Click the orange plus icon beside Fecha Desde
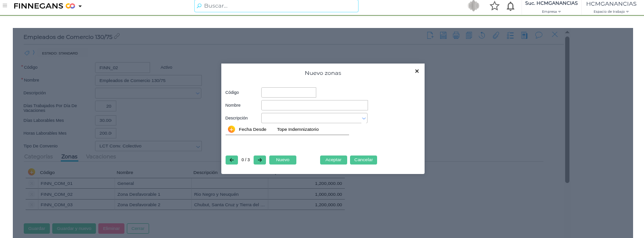Viewport: 644px width, 238px height. (231, 129)
